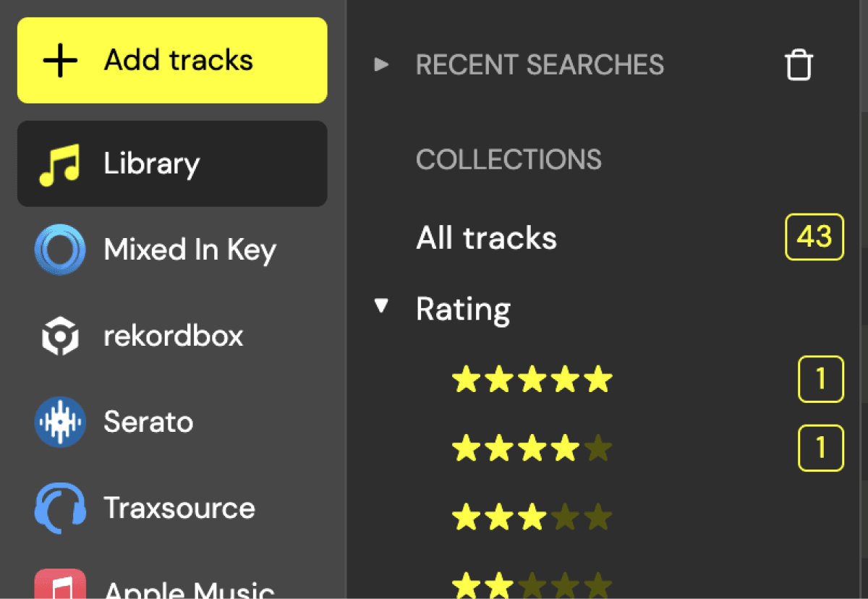The image size is (868, 599).
Task: Open the Traxsource headphones icon
Action: click(x=60, y=508)
